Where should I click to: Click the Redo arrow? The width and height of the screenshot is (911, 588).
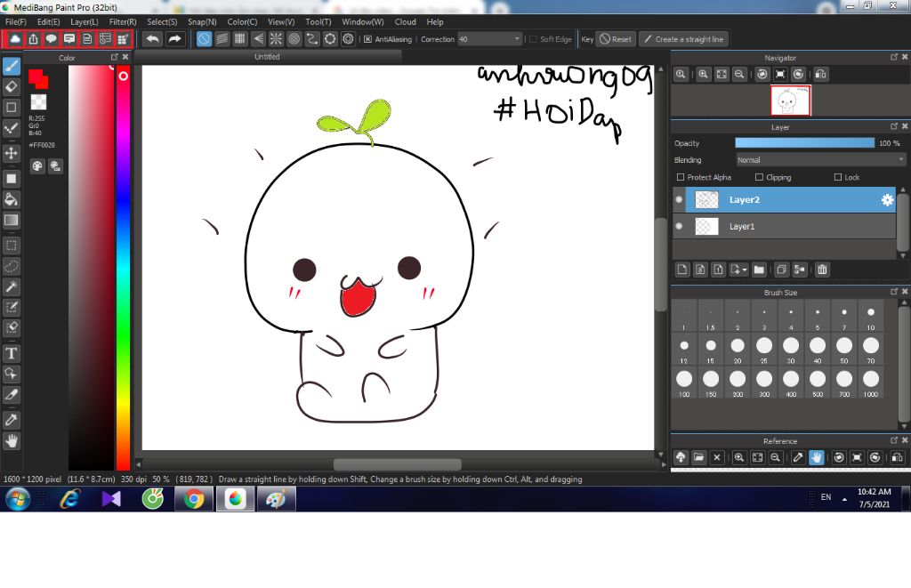point(174,39)
